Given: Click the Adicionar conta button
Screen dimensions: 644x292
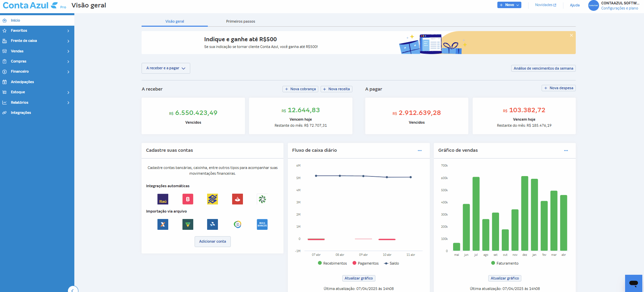Looking at the screenshot, I should pos(213,242).
